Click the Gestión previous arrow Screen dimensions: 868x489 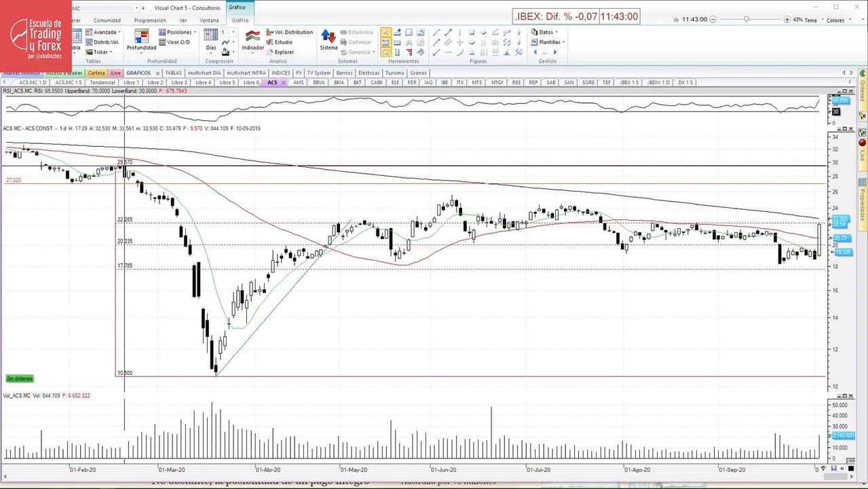point(535,52)
